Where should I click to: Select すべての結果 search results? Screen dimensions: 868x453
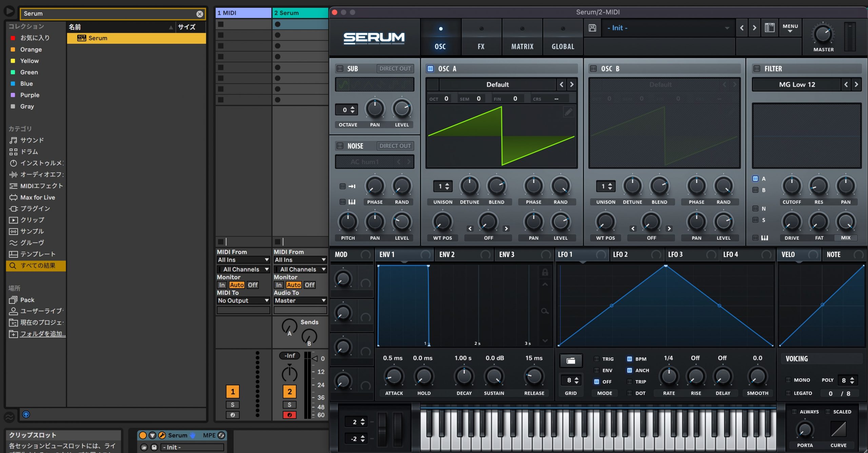[36, 265]
